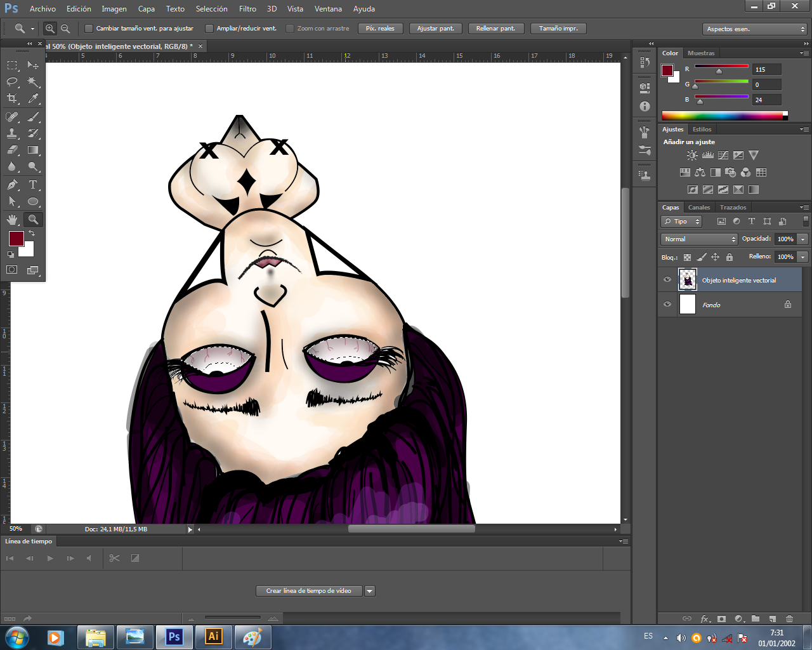Add a Brightness/Contrast adjustment
Screen dimensions: 812x650
(x=692, y=155)
